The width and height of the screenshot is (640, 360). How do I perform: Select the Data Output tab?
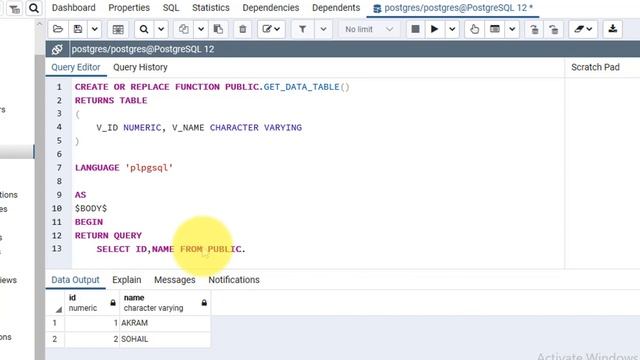point(76,280)
